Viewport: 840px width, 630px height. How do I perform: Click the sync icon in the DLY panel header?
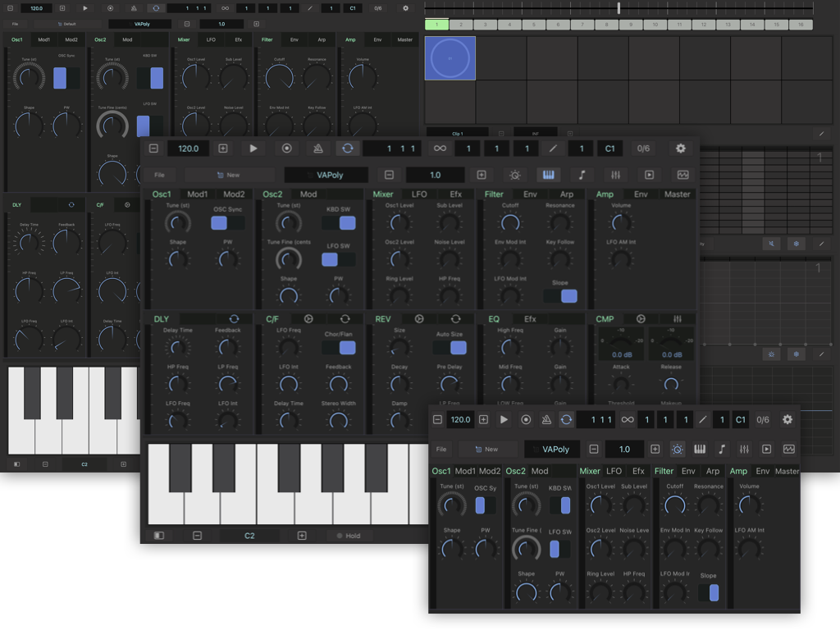[x=235, y=318]
